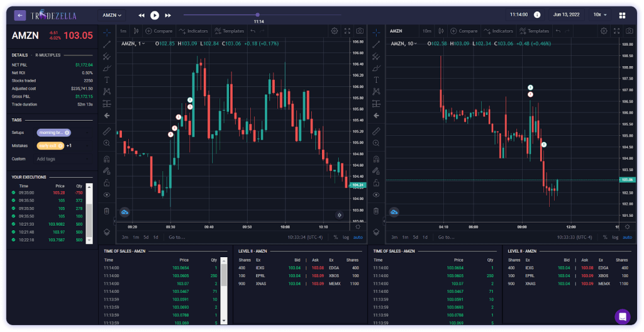
Task: Click the purple back arrow button
Action: click(20, 14)
